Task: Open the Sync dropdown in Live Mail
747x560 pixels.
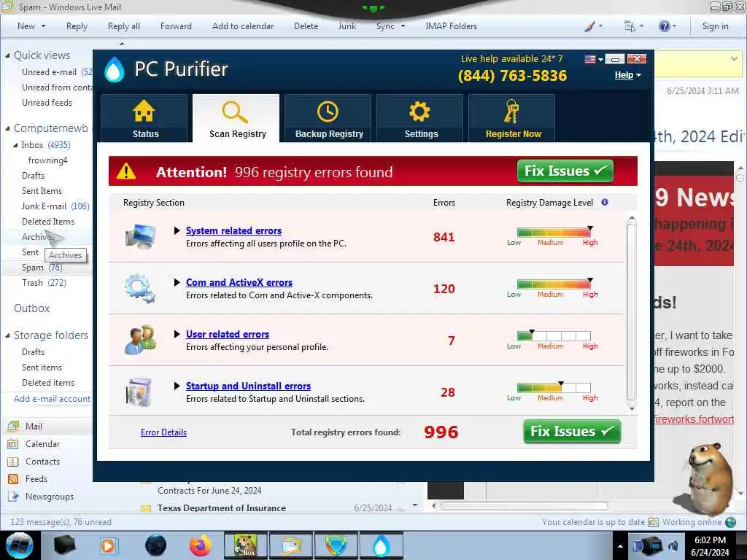Action: 390,26
